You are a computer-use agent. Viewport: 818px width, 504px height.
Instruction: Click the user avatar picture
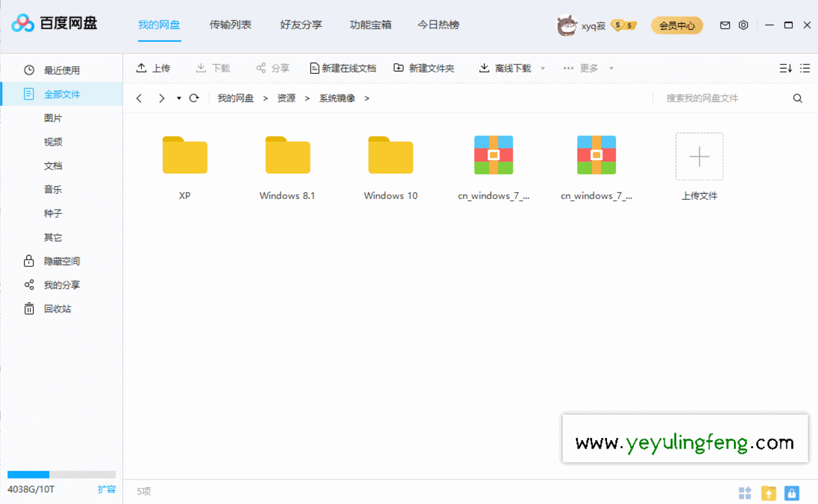[x=567, y=25]
